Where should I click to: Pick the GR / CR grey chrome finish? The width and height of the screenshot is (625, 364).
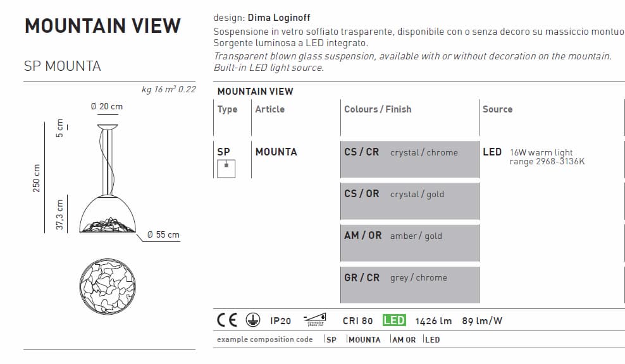point(409,284)
